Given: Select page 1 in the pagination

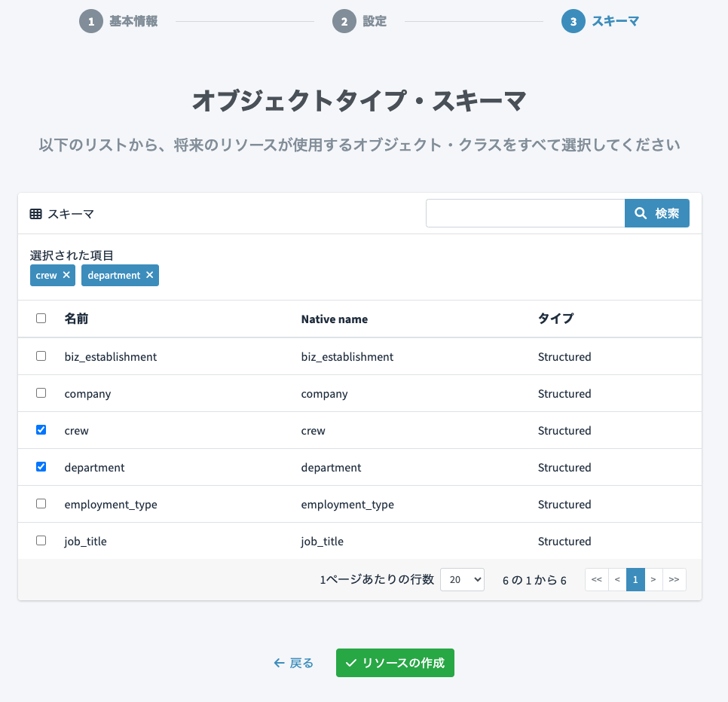Looking at the screenshot, I should (x=635, y=579).
